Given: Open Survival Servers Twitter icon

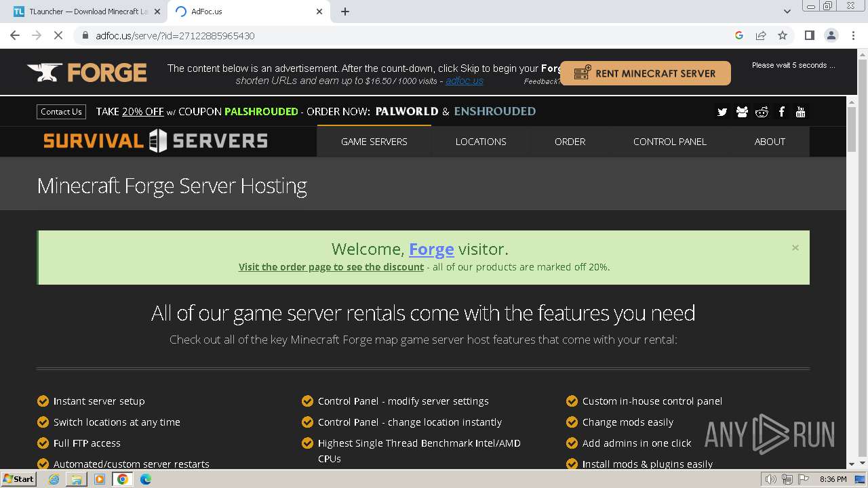Looking at the screenshot, I should (722, 112).
